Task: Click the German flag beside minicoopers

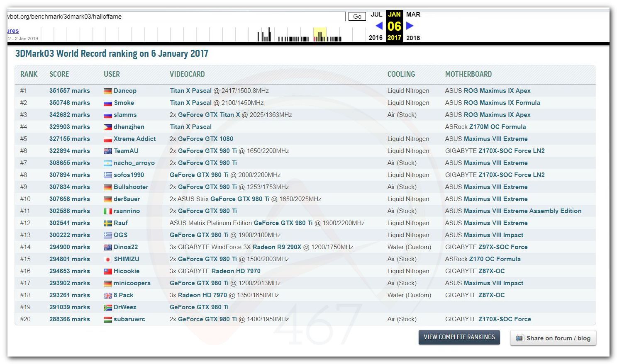Action: coord(107,284)
